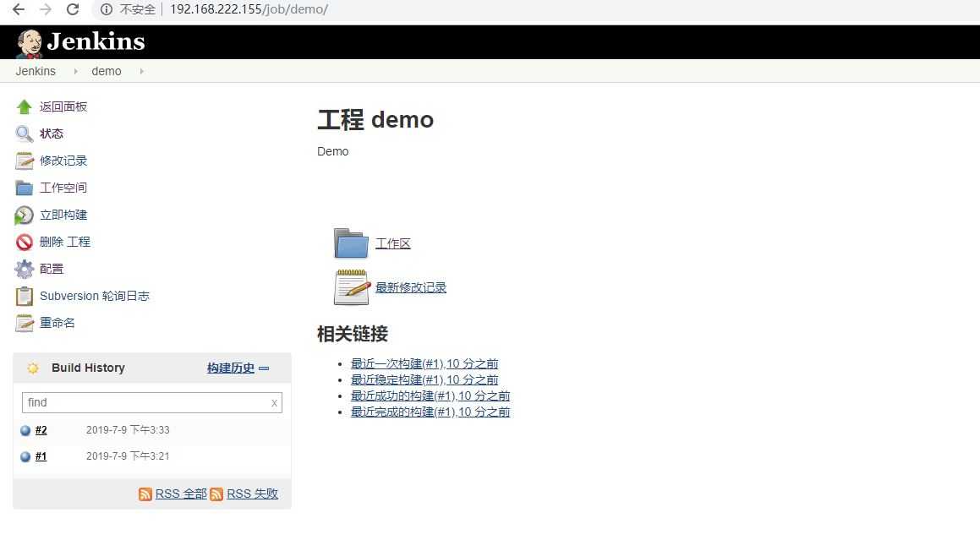
Task: Reload the page with the browser refresh icon
Action: point(73,9)
